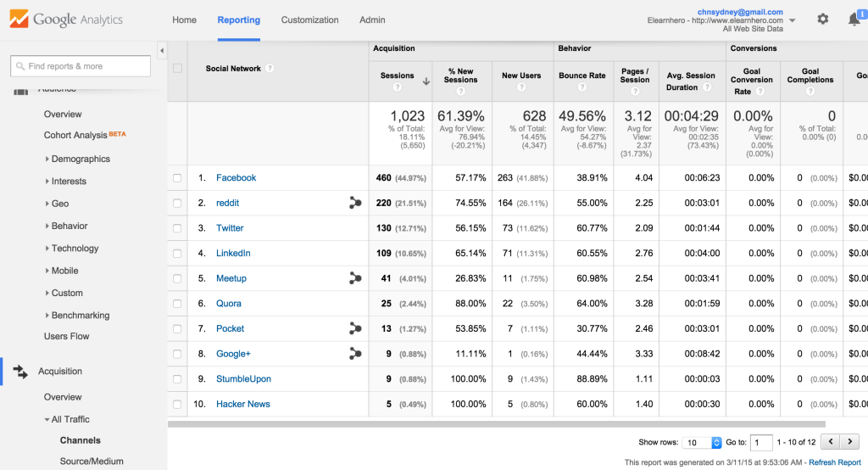
Task: Click the horizontal table scrollbar
Action: point(497,424)
